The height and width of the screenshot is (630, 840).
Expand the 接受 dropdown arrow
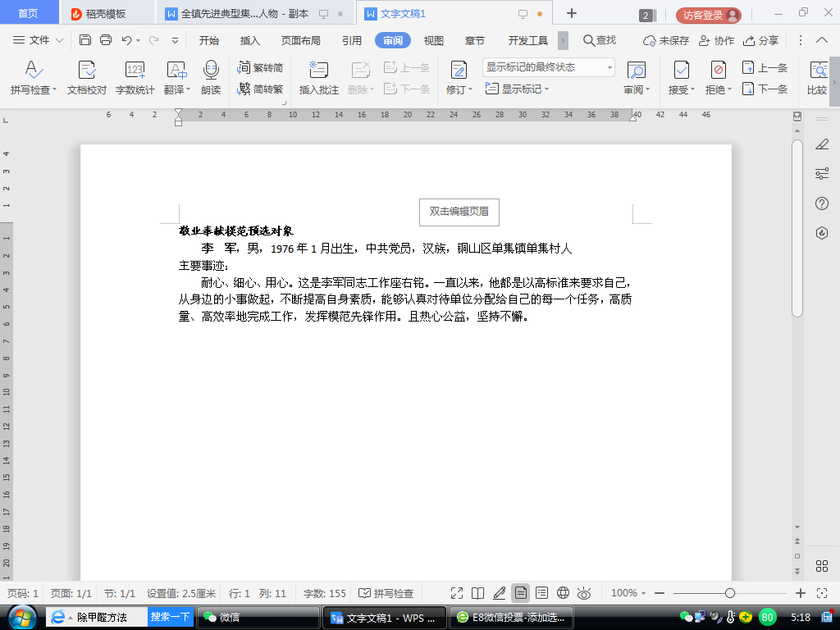692,89
